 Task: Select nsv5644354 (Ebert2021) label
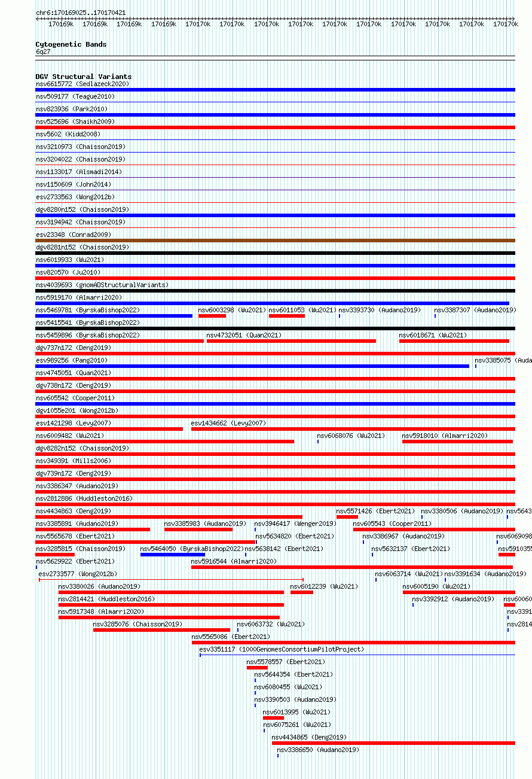pyautogui.click(x=293, y=674)
